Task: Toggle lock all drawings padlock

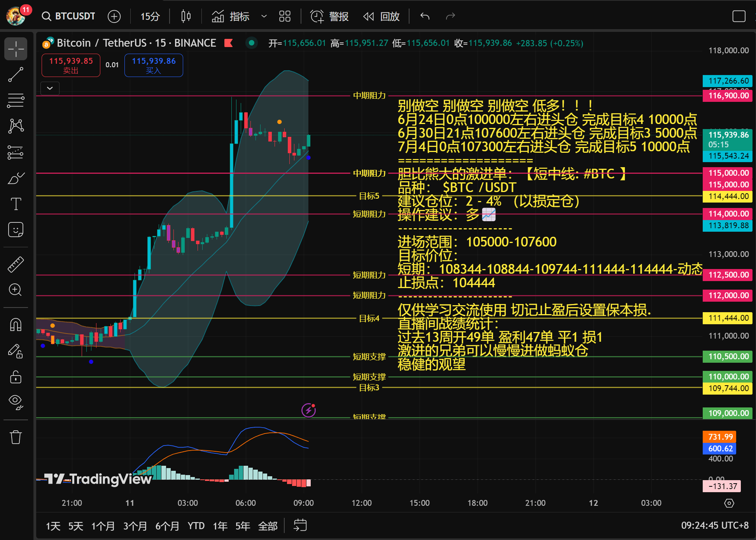Action: pyautogui.click(x=16, y=377)
